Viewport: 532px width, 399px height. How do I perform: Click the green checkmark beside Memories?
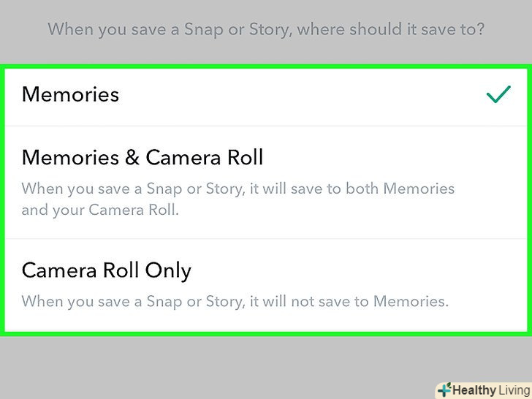click(498, 95)
